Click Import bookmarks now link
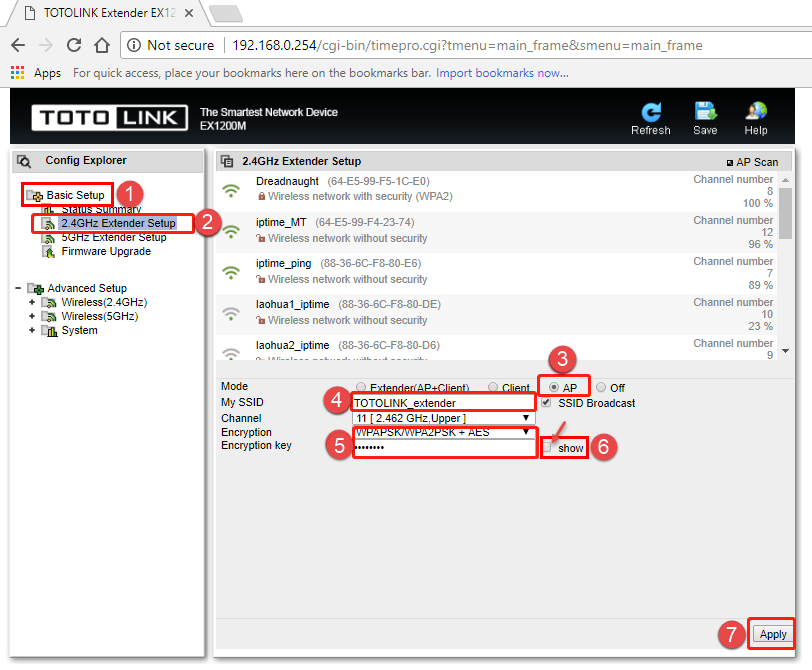 (502, 73)
